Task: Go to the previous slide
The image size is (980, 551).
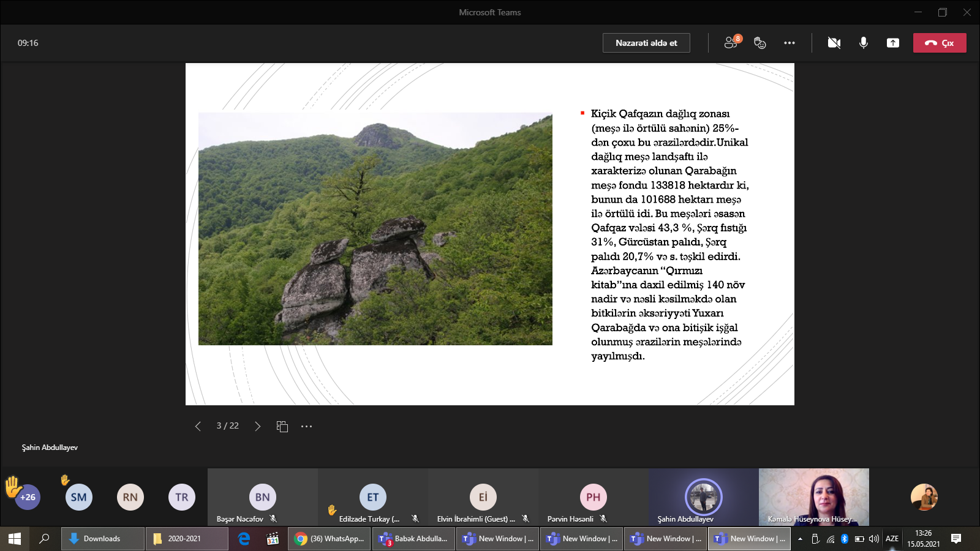Action: click(x=198, y=426)
